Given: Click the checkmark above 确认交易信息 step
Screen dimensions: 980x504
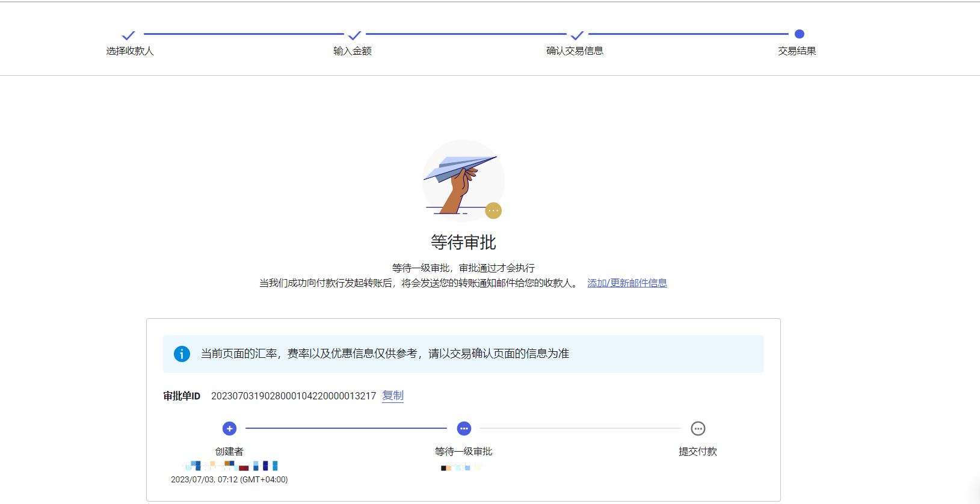Looking at the screenshot, I should point(577,35).
